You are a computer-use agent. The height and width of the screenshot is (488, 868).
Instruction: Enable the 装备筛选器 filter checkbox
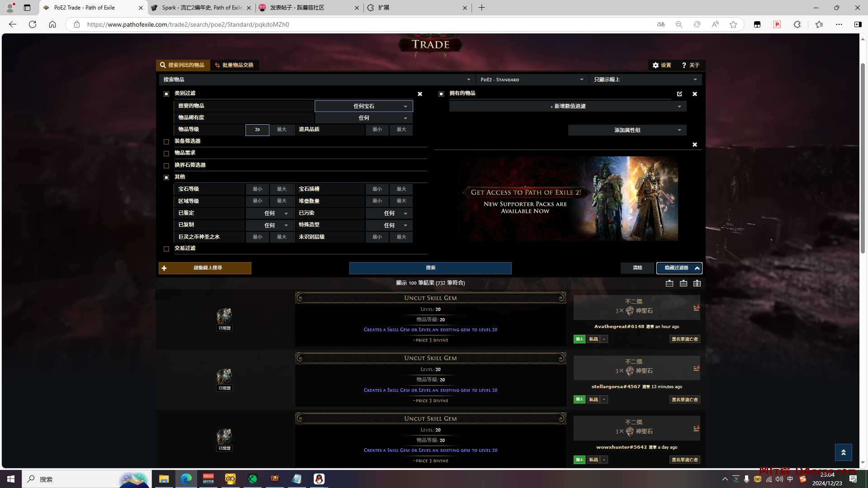pyautogui.click(x=166, y=141)
